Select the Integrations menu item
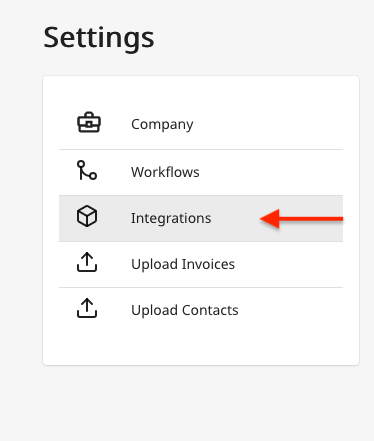The image size is (374, 441). click(x=201, y=218)
